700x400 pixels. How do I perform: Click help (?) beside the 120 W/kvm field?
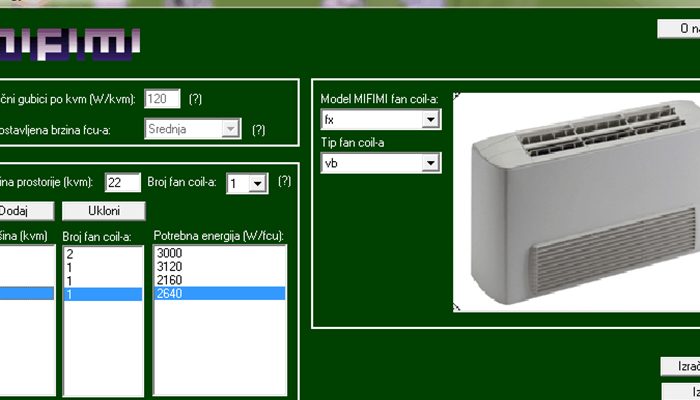(196, 99)
